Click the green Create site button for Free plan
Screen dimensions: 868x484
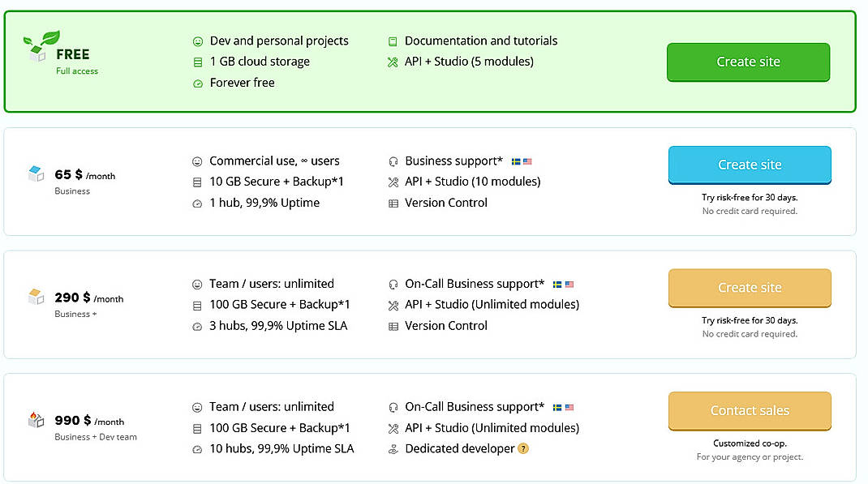click(748, 62)
